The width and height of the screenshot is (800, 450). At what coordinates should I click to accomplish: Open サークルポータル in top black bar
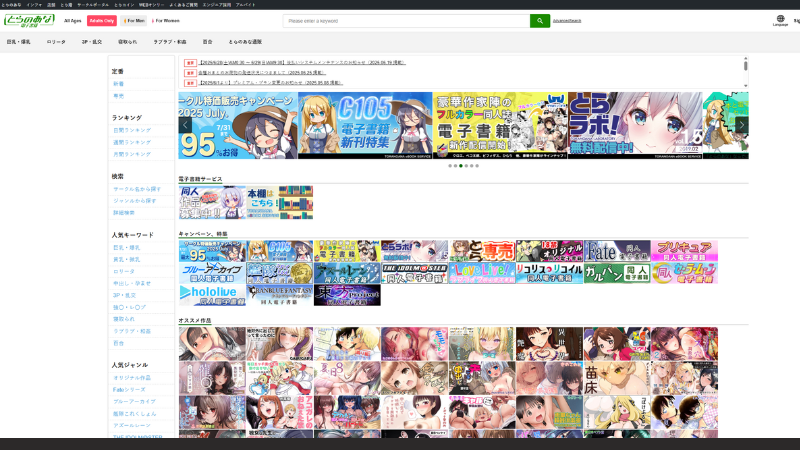pyautogui.click(x=93, y=5)
